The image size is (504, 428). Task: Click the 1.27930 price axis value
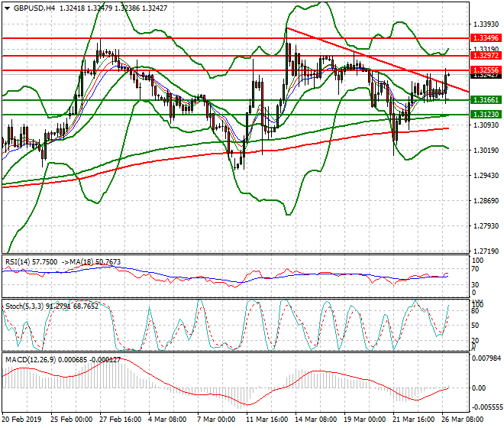pyautogui.click(x=486, y=226)
